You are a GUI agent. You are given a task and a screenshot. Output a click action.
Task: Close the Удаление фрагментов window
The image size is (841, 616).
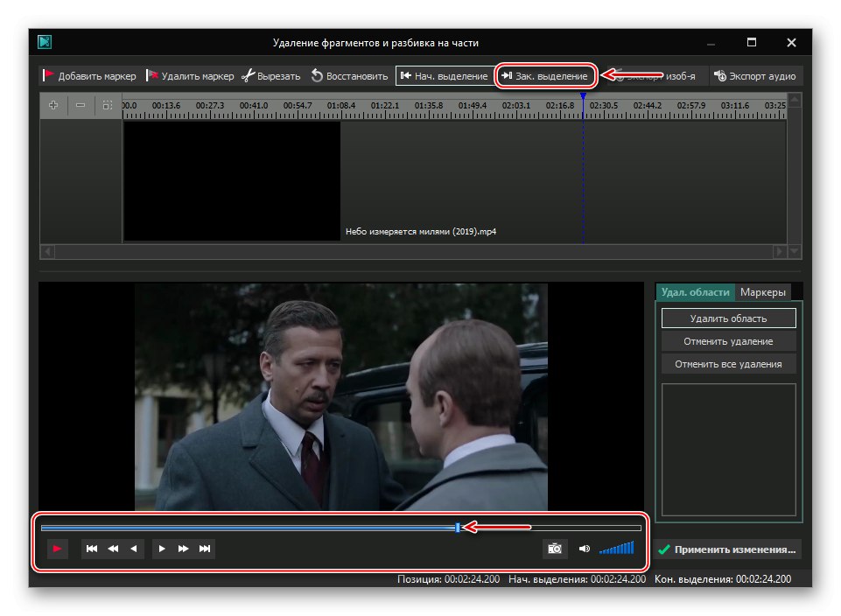pyautogui.click(x=791, y=42)
